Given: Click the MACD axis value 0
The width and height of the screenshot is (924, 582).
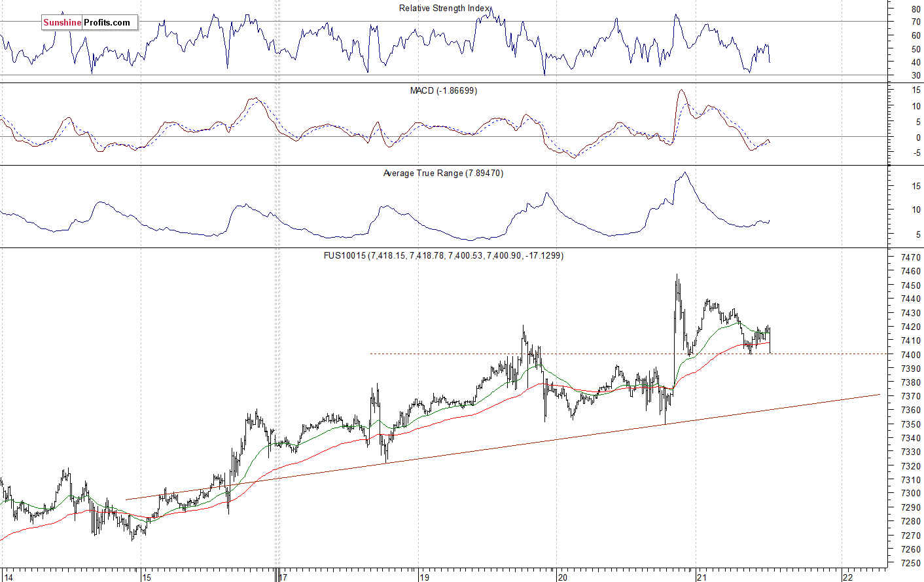Looking at the screenshot, I should point(918,137).
